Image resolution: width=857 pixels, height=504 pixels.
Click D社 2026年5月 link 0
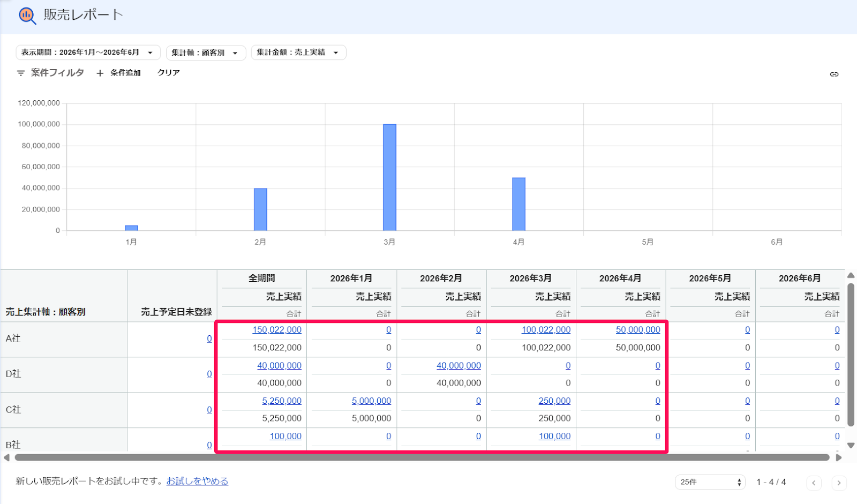[748, 365]
